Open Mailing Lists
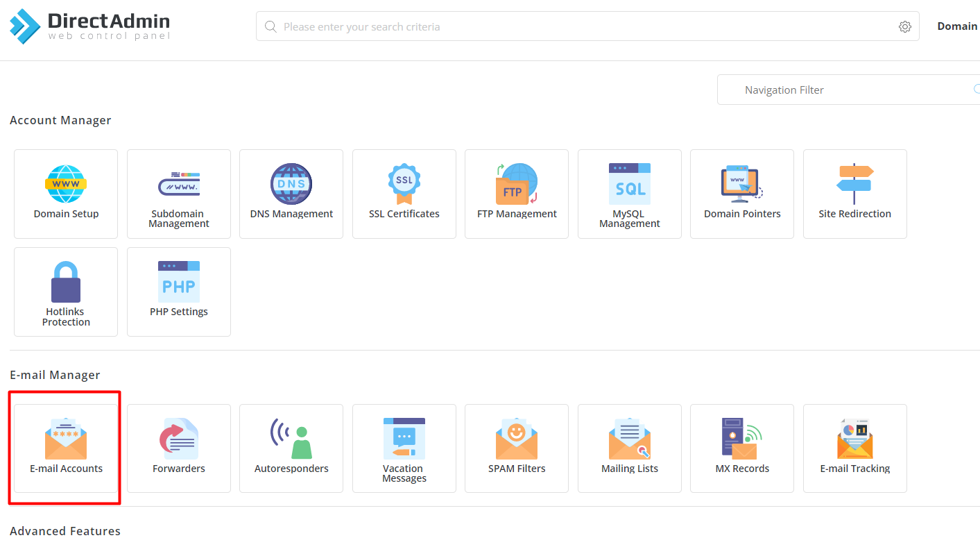The image size is (980, 547). pos(629,448)
